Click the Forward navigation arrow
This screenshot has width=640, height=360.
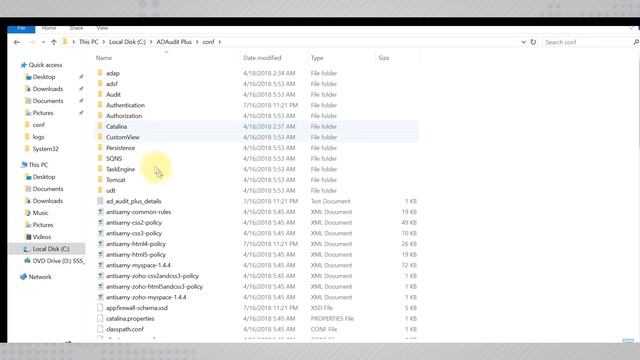point(32,42)
